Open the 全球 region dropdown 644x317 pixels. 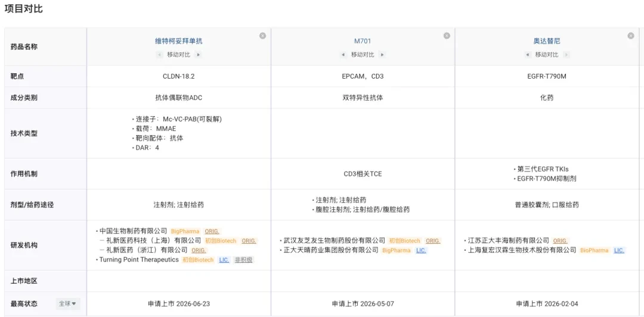68,304
